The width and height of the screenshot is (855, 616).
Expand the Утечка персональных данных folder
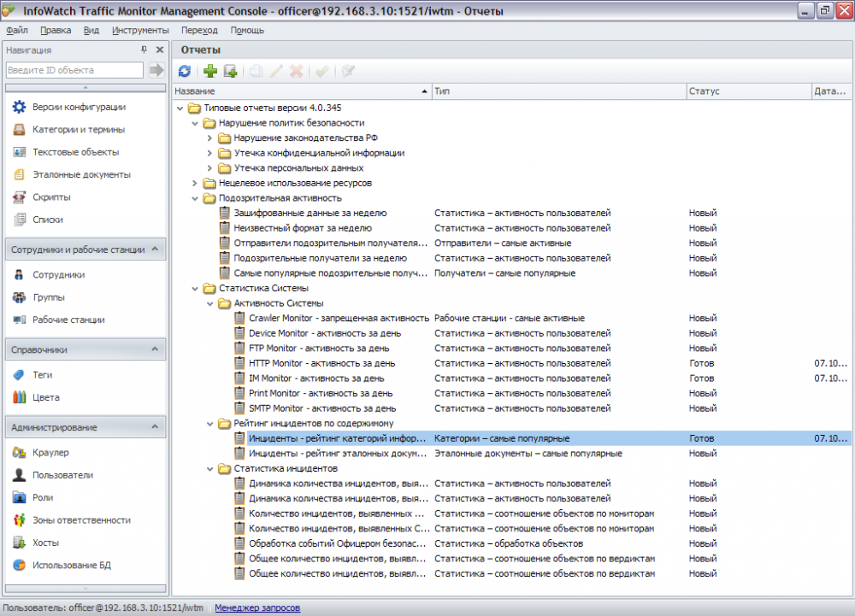pyautogui.click(x=210, y=168)
